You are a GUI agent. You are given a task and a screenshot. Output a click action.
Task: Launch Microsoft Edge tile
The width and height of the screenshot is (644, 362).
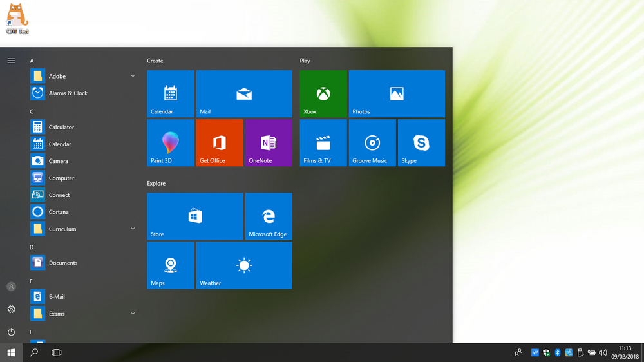point(269,216)
